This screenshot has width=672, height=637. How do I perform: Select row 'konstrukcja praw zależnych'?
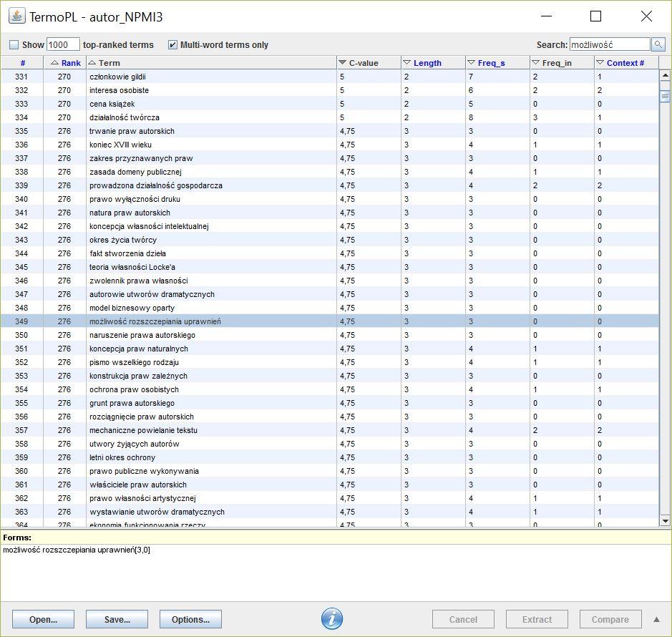click(330, 376)
